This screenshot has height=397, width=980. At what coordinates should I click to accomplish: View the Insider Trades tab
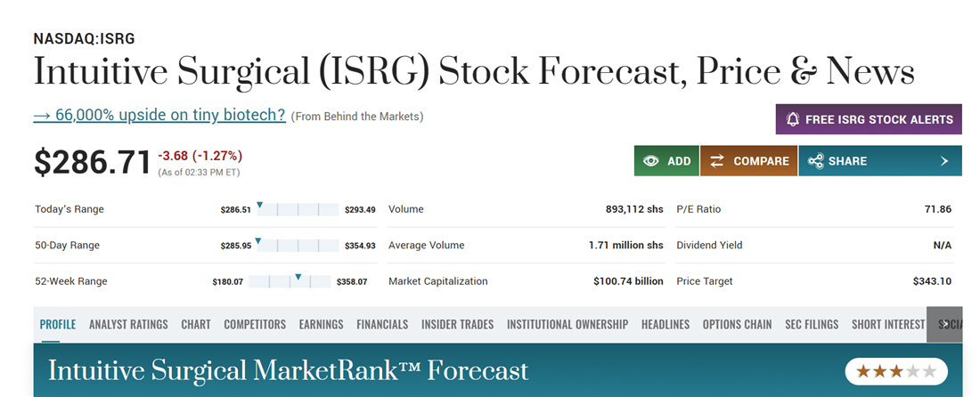[457, 325]
